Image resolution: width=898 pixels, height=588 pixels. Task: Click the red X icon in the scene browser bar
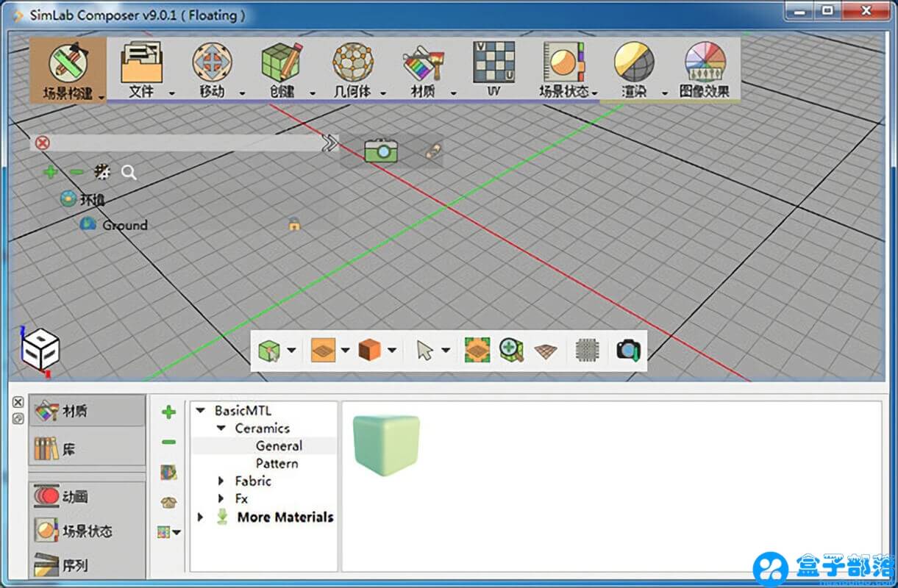click(x=43, y=143)
